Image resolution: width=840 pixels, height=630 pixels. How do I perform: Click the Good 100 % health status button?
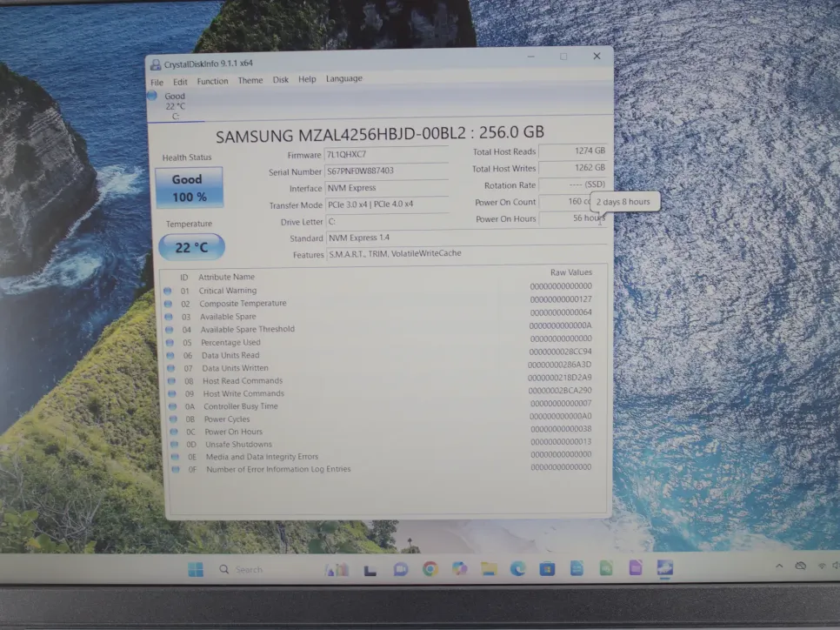click(x=189, y=188)
